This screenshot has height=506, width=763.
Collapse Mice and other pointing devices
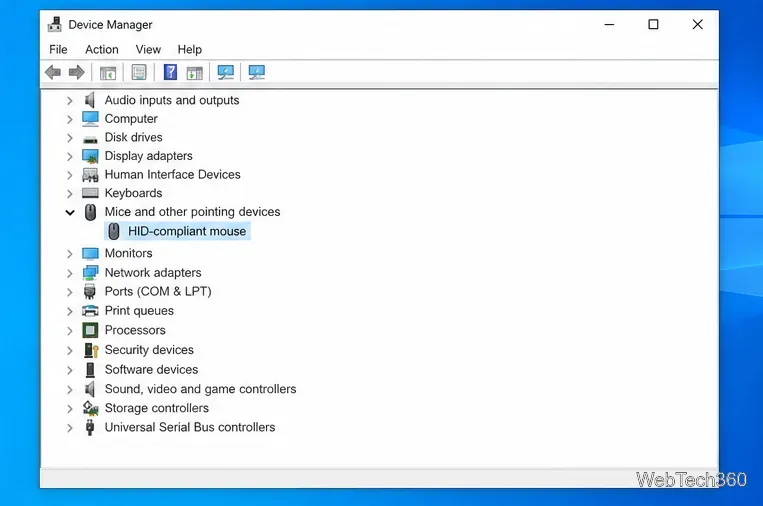(x=70, y=213)
